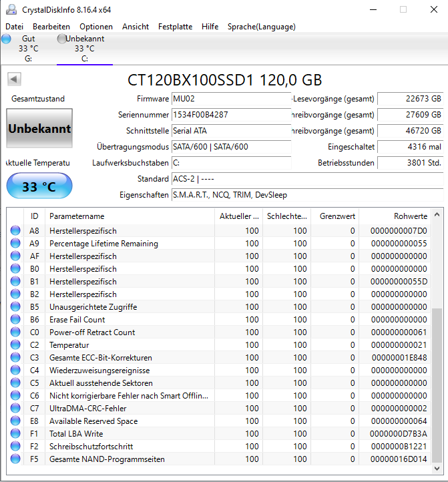The image size is (448, 482).
Task: Click the status orb of Schreibschutzfortschritt
Action: tap(15, 446)
